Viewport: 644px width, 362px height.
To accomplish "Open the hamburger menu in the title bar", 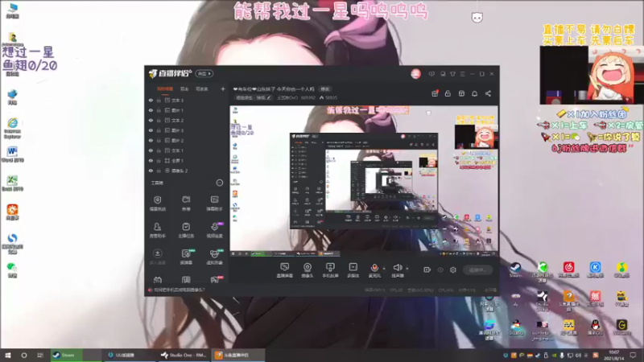I will coord(462,74).
